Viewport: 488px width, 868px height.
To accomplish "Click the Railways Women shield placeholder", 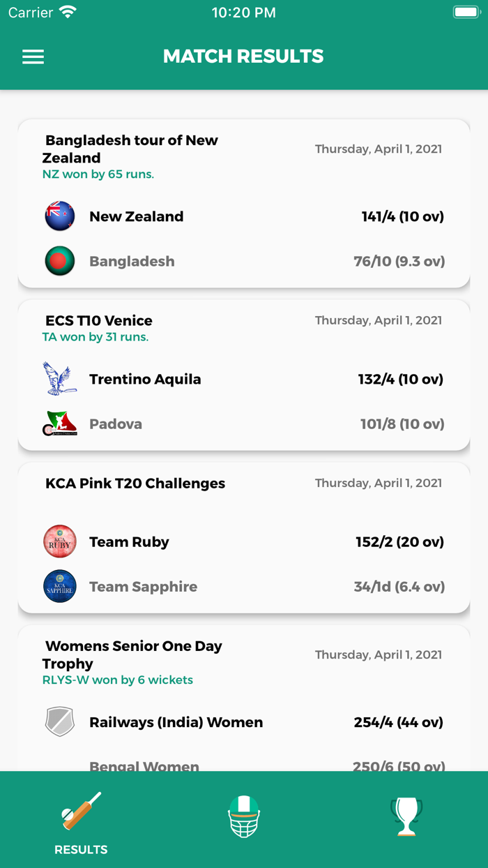I will point(59,721).
